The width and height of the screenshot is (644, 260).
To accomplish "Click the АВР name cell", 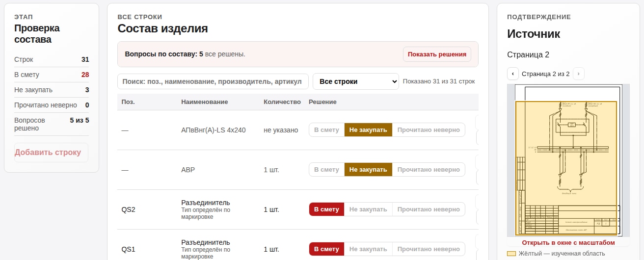I will 188,170.
